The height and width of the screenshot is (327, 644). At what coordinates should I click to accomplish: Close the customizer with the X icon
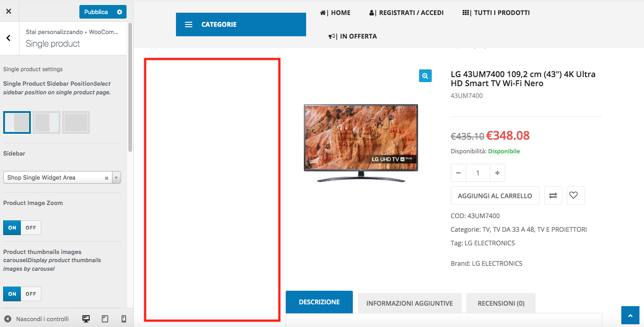point(9,12)
